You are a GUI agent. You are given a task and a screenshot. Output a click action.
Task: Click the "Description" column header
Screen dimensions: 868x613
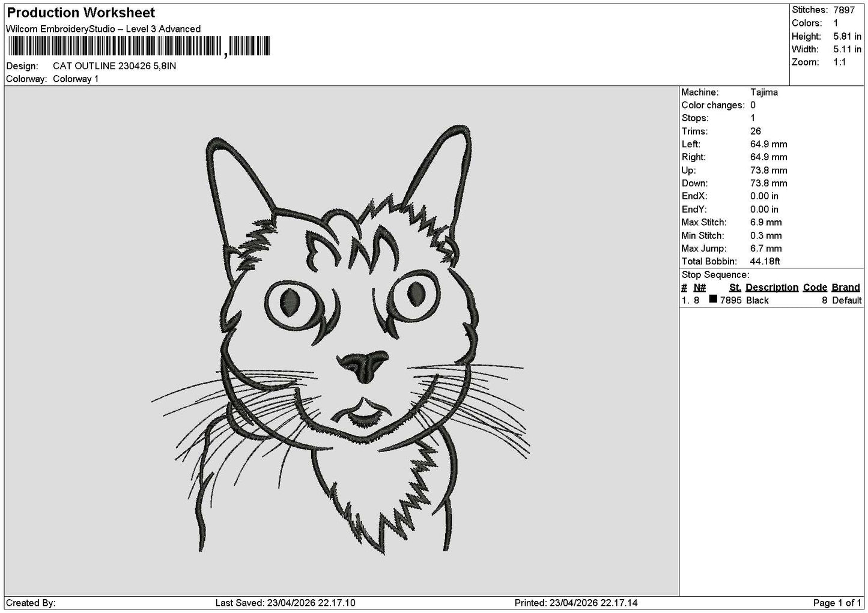(772, 288)
